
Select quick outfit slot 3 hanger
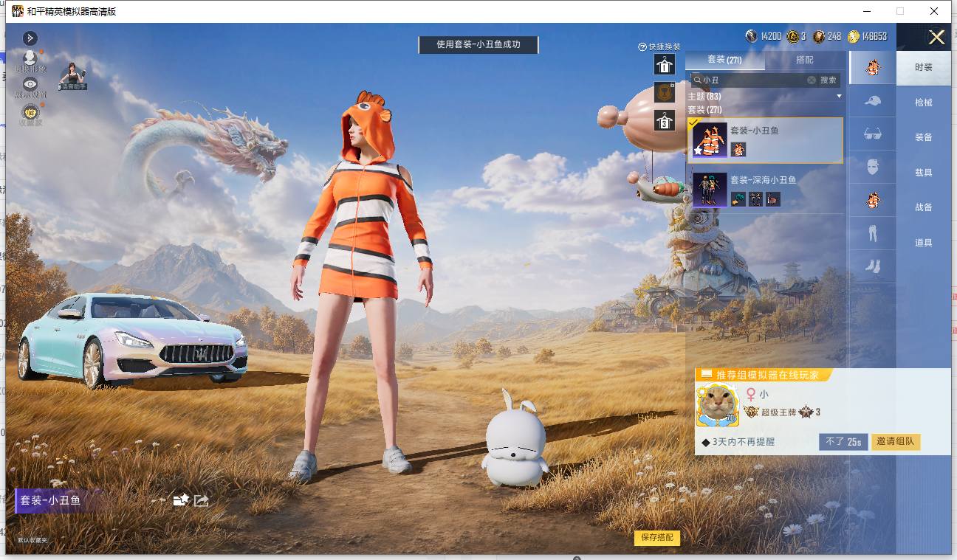(x=665, y=120)
